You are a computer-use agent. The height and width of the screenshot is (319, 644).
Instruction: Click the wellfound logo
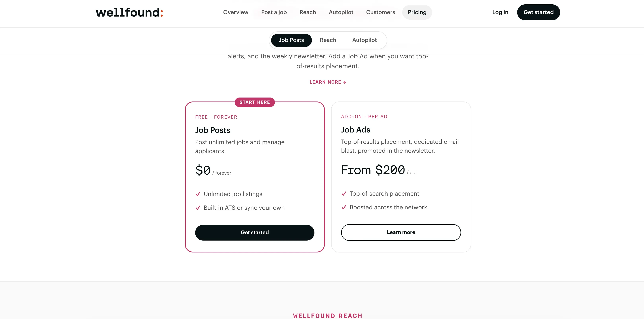pos(129,13)
